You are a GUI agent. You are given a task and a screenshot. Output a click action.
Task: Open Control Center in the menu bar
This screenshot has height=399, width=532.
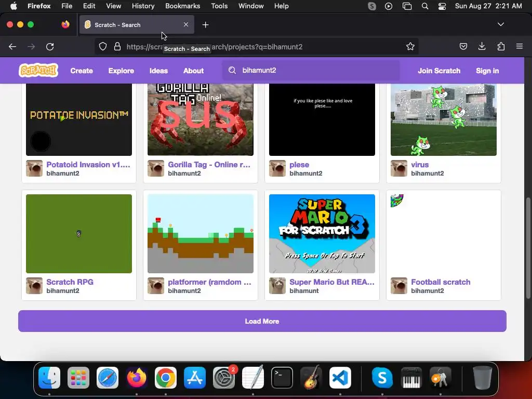(x=442, y=6)
